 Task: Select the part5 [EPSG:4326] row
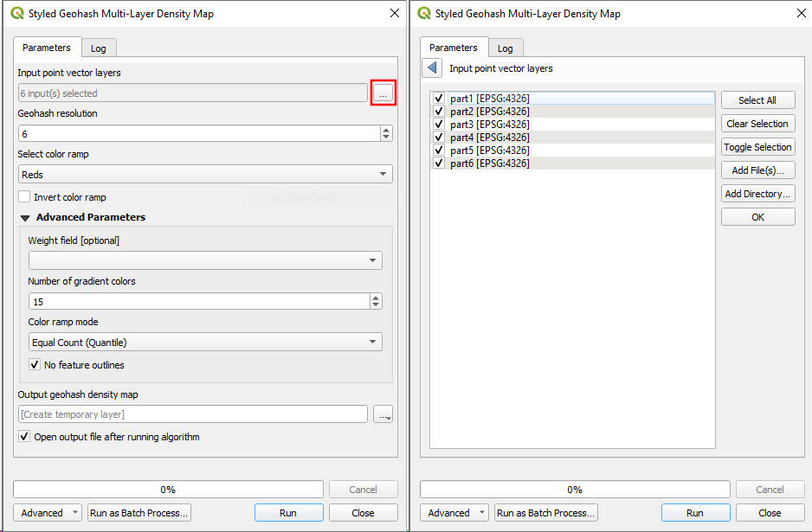coord(573,150)
